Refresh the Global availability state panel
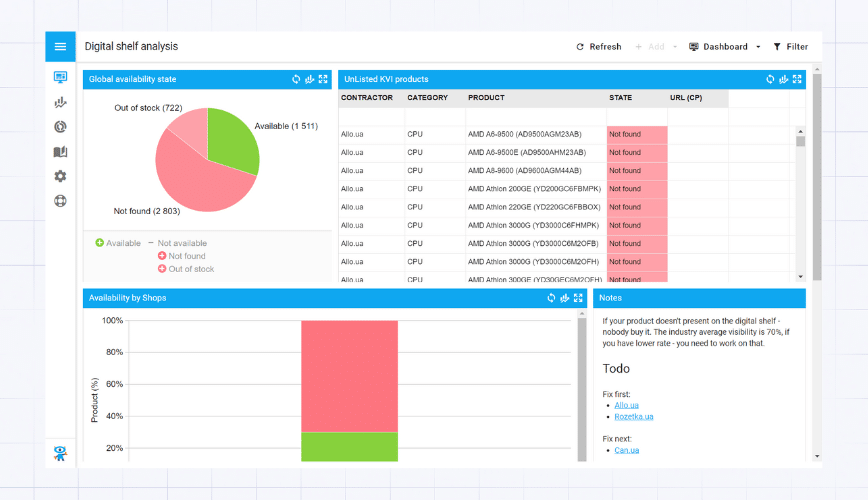The width and height of the screenshot is (868, 500). (x=296, y=79)
